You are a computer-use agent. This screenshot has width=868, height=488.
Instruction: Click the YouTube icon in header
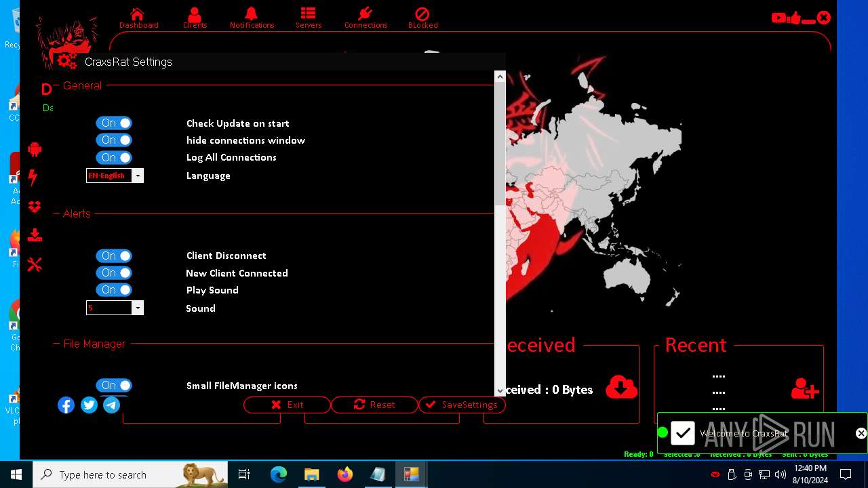point(778,18)
